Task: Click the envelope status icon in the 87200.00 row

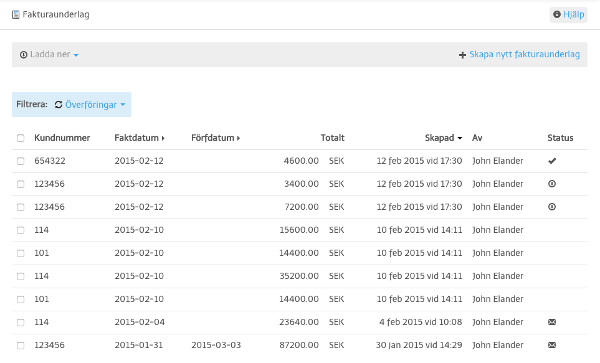Action: 552,345
